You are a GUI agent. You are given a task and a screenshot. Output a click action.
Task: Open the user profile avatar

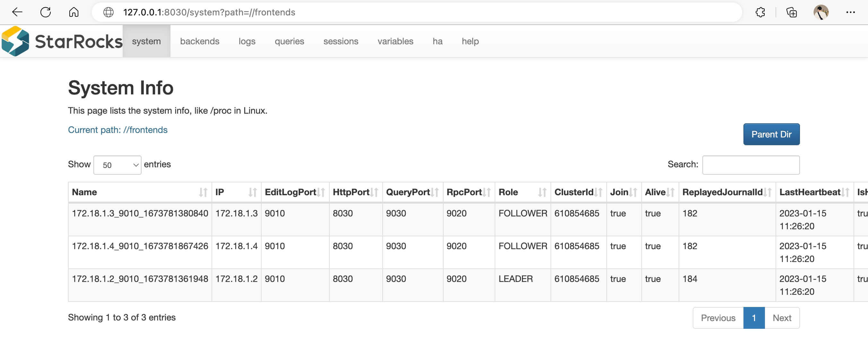pyautogui.click(x=821, y=12)
